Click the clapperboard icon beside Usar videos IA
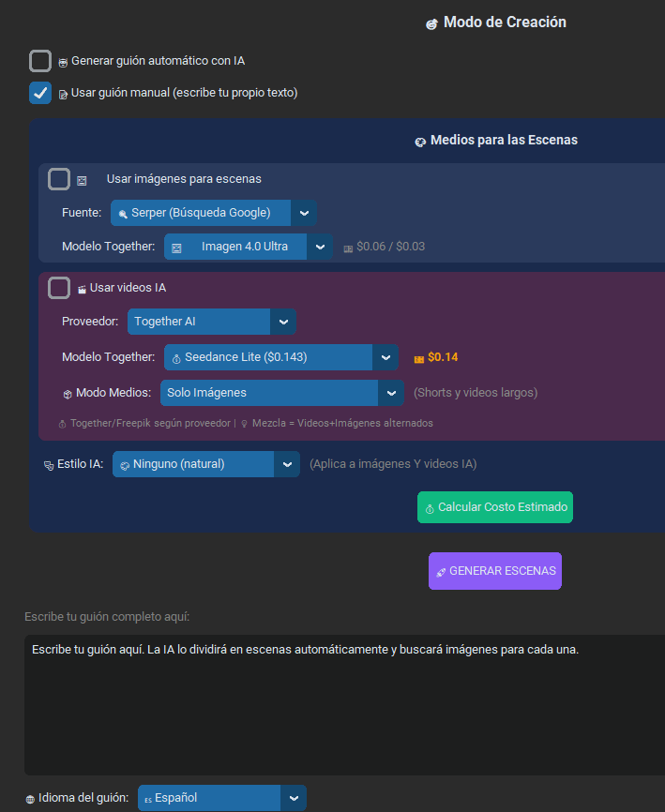 (82, 289)
